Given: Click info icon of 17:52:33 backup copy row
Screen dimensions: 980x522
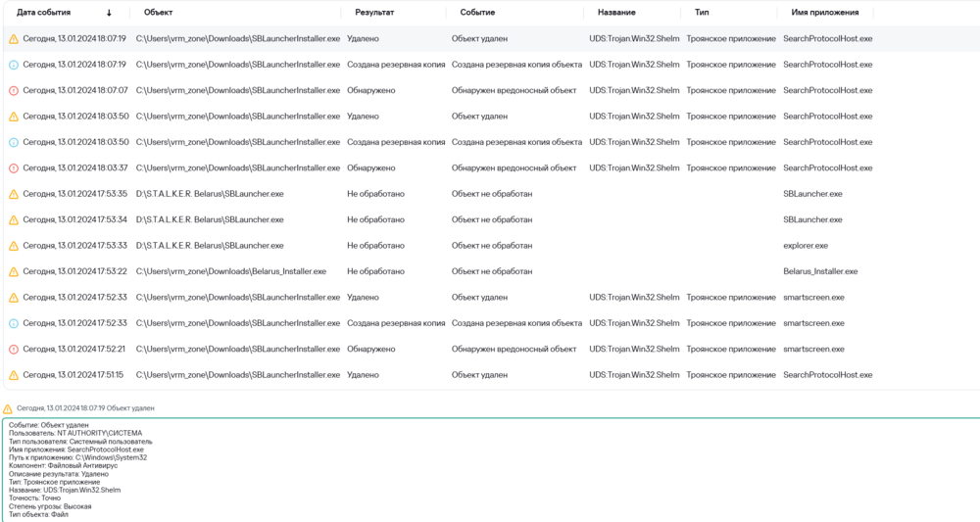Looking at the screenshot, I should click(14, 323).
